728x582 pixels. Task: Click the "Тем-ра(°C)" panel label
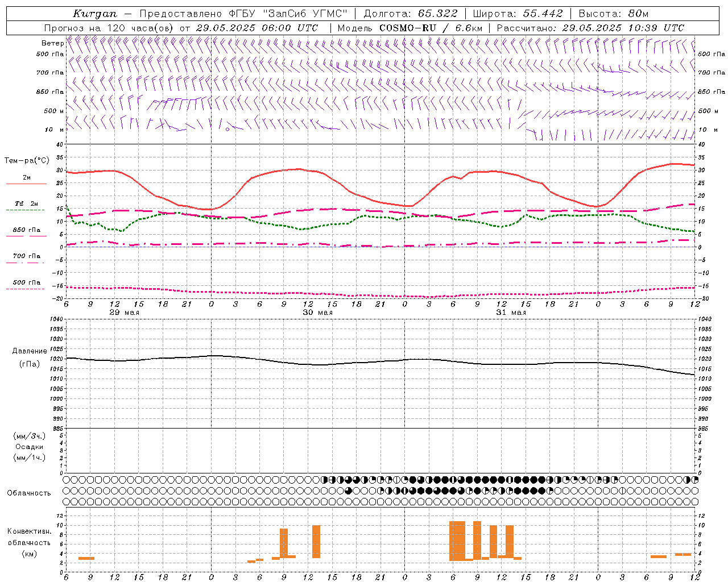click(27, 161)
